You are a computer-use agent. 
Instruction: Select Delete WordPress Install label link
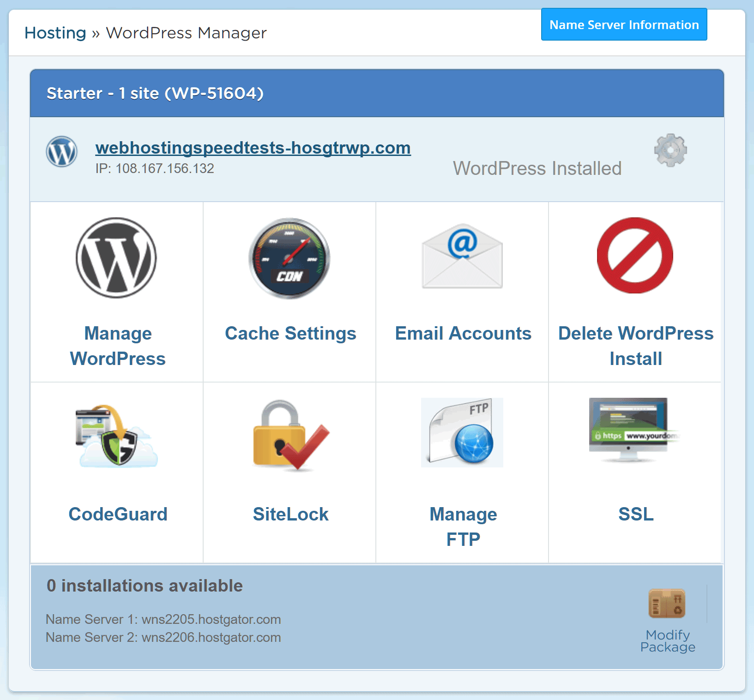tap(636, 346)
